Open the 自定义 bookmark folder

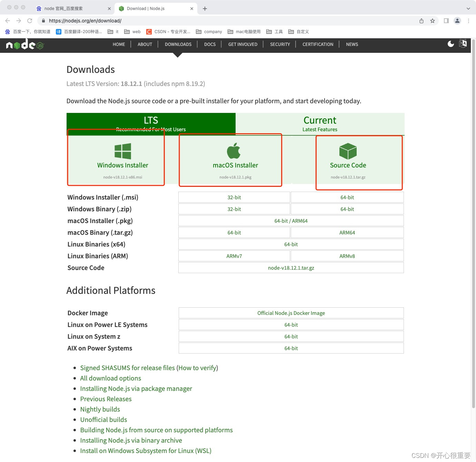tap(299, 32)
